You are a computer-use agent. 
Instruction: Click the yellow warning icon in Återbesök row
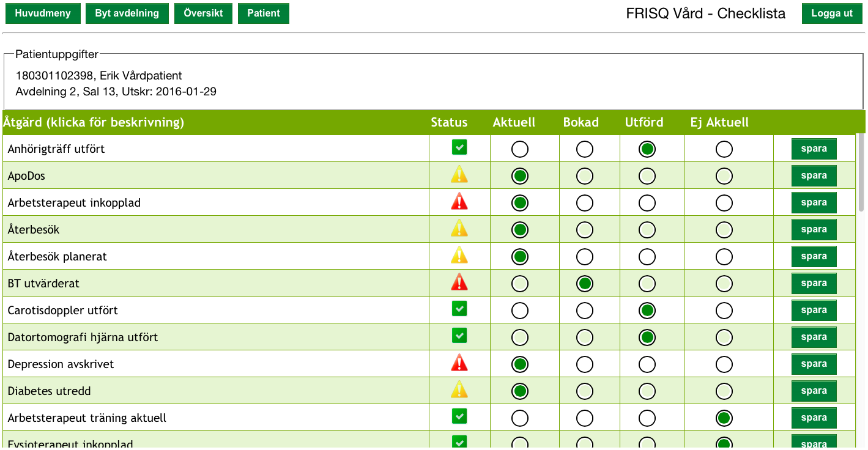tap(459, 228)
